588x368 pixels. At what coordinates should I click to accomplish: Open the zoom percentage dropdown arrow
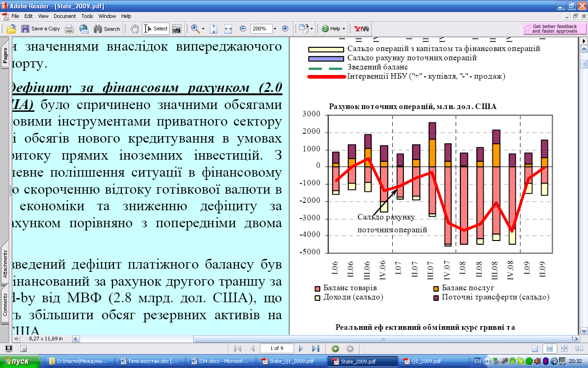click(275, 29)
